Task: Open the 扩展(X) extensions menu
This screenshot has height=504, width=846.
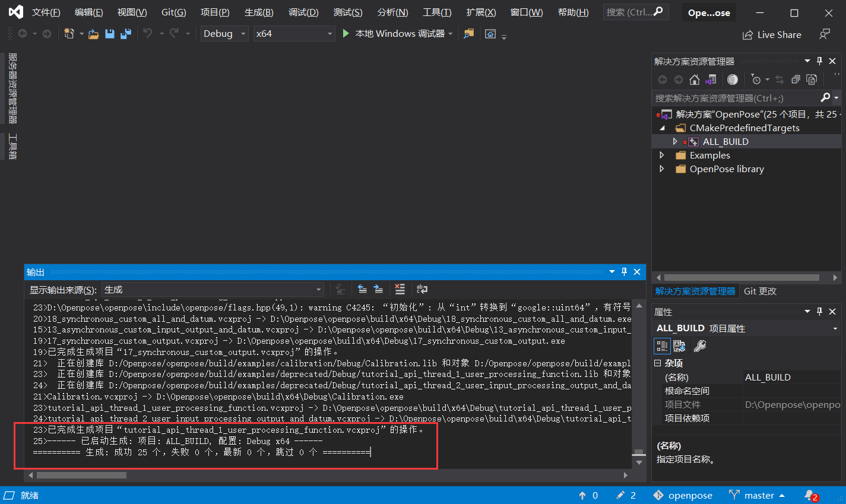Action: (x=481, y=12)
